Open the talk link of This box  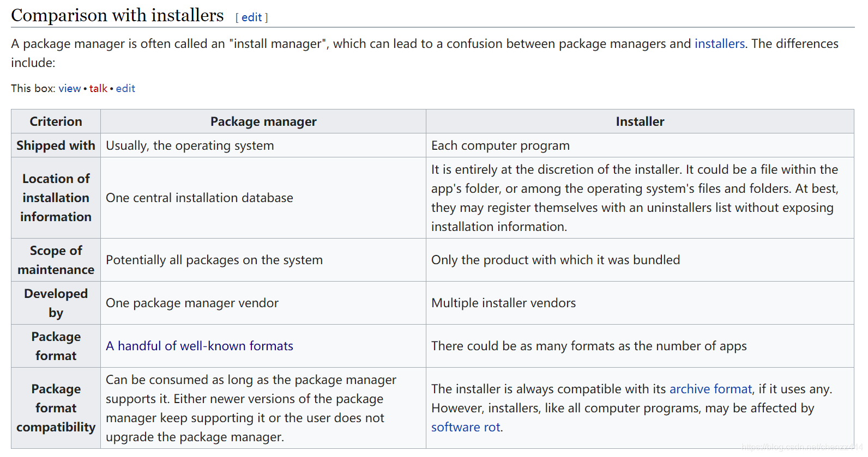tap(98, 88)
